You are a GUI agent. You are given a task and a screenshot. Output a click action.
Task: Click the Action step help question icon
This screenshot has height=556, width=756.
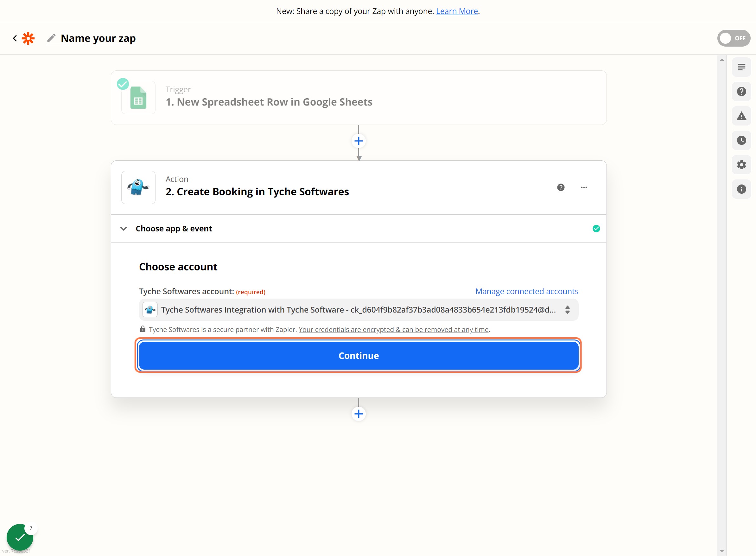tap(561, 187)
